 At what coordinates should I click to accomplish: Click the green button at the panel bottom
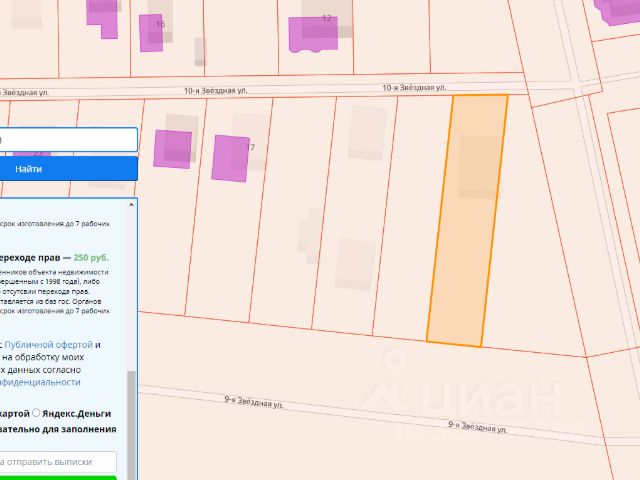click(x=58, y=478)
